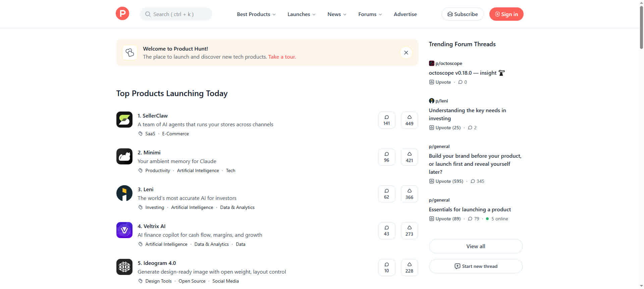Image resolution: width=644 pixels, height=289 pixels.
Task: Select the Productivity tag under Minimi
Action: pos(158,170)
